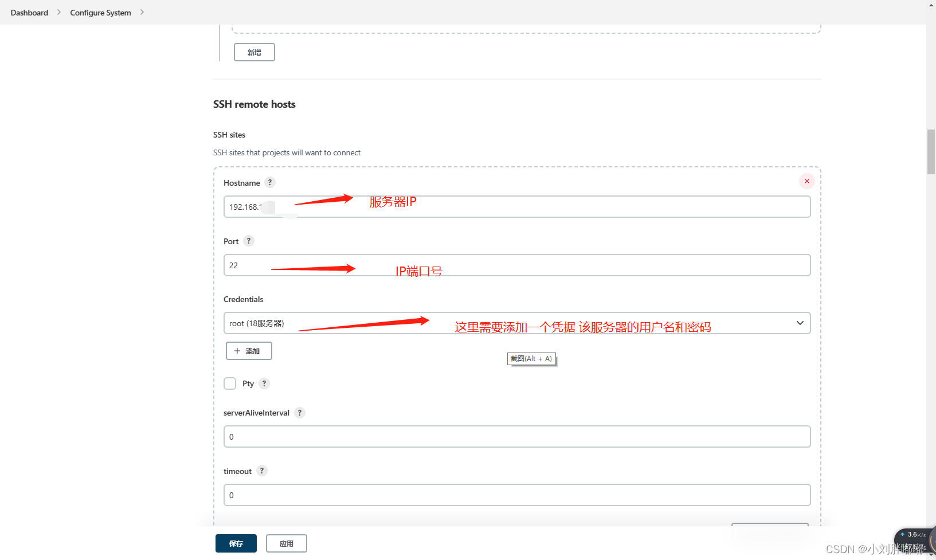The image size is (936, 560).
Task: Click the 新增 add button
Action: click(x=254, y=52)
